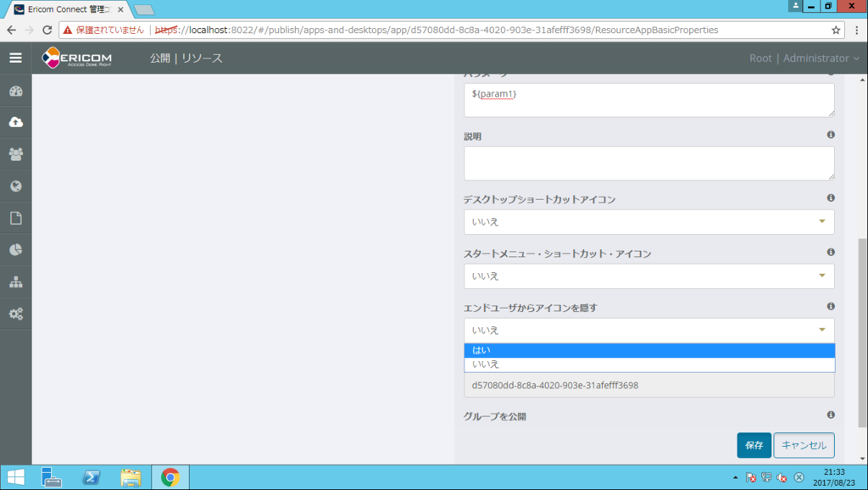The width and height of the screenshot is (868, 490).
Task: Click the Ericom logo
Action: pyautogui.click(x=77, y=58)
